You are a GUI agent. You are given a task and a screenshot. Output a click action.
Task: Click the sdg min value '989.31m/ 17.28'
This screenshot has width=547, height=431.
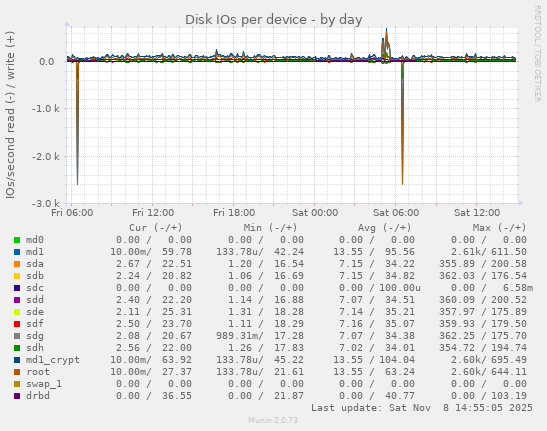click(x=260, y=336)
